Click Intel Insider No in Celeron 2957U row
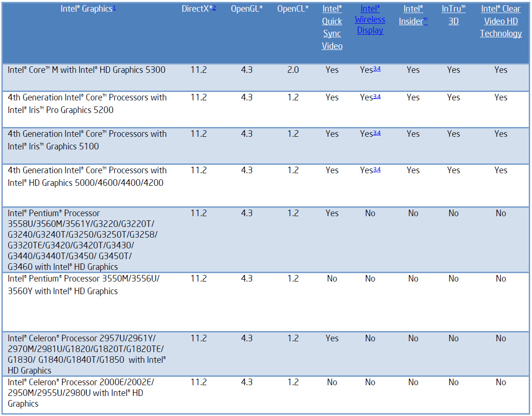This screenshot has width=532, height=416. pyautogui.click(x=413, y=338)
